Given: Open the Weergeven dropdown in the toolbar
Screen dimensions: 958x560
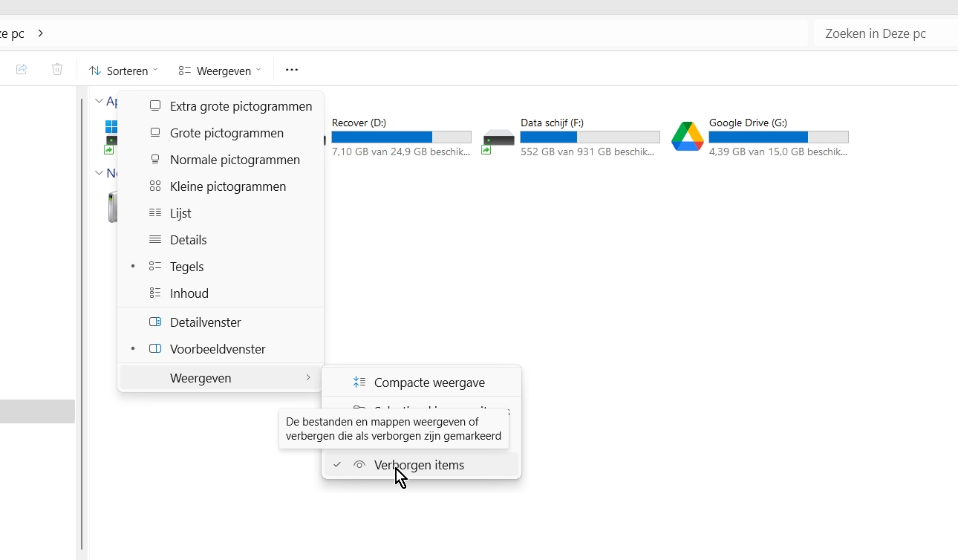Looking at the screenshot, I should click(220, 71).
